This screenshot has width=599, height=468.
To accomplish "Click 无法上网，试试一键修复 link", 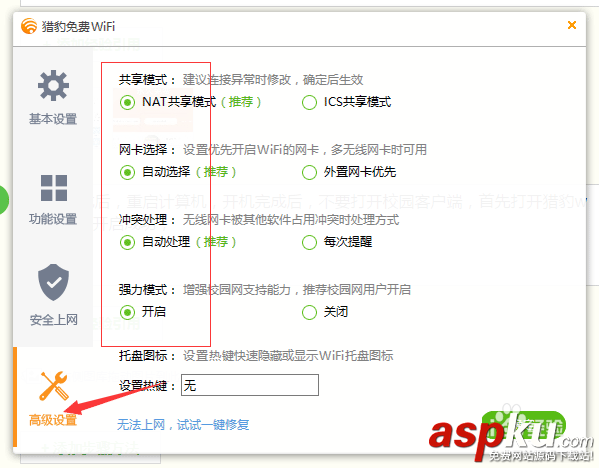I will tap(183, 424).
